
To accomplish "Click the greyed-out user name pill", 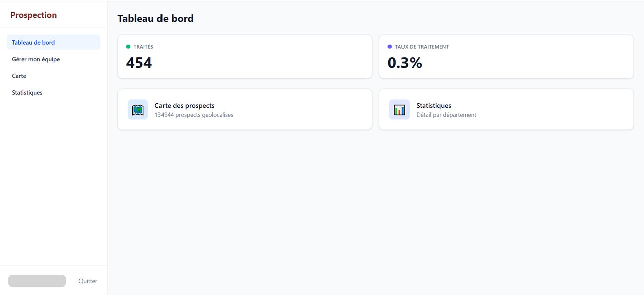I will point(37,281).
